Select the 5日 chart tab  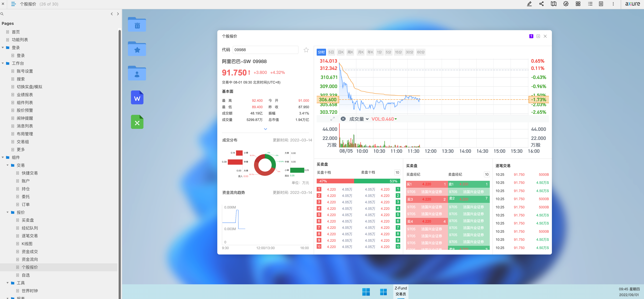tap(331, 52)
